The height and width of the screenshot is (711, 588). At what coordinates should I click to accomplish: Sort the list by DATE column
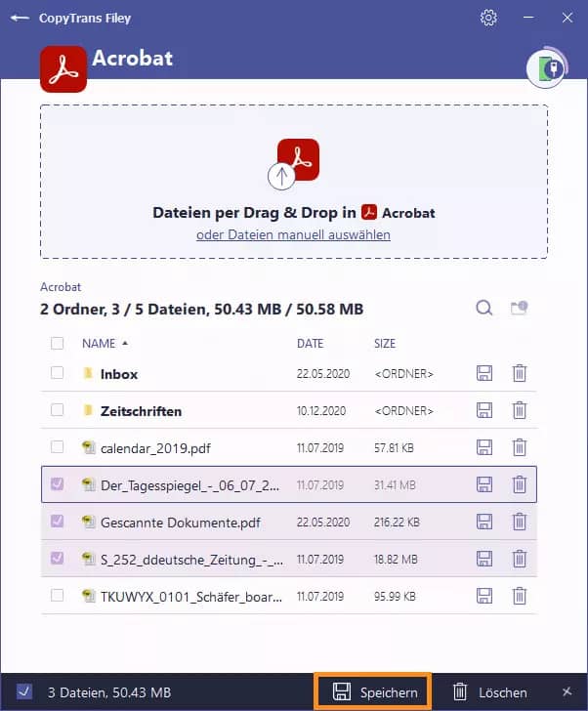pos(310,344)
